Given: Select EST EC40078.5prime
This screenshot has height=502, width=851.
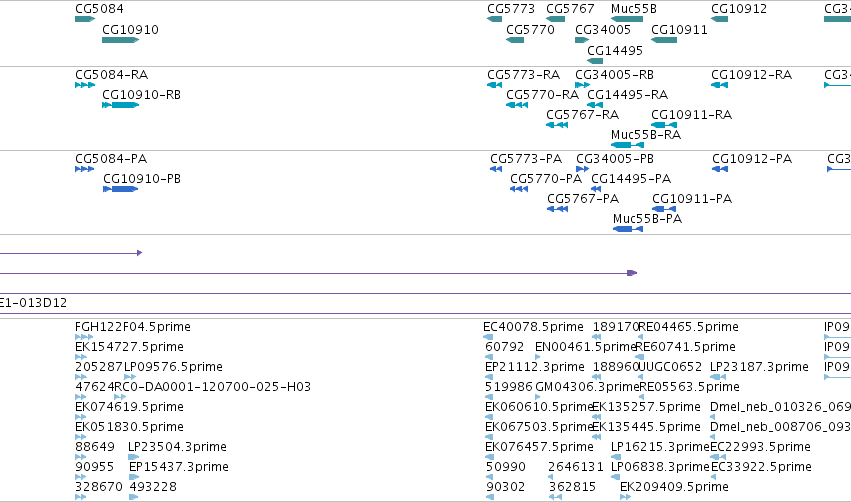Looking at the screenshot, I should tap(488, 337).
